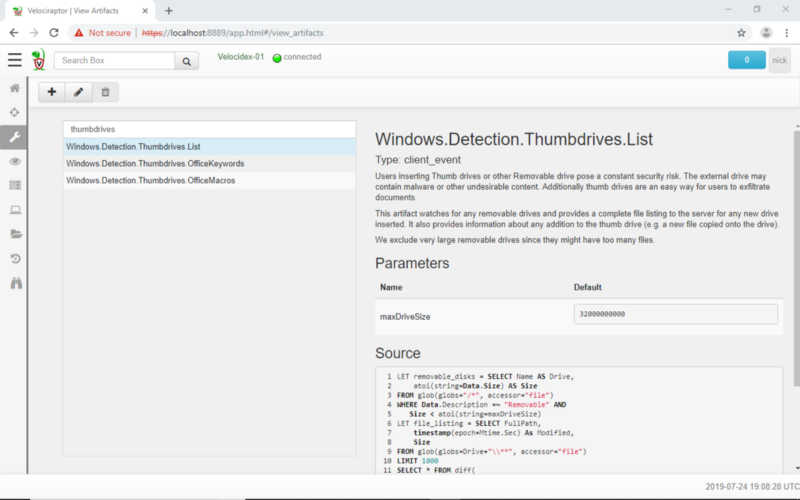Select Windows.Detection.Thumbdrives.OfficeMacros artifact
800x500 pixels.
point(151,180)
